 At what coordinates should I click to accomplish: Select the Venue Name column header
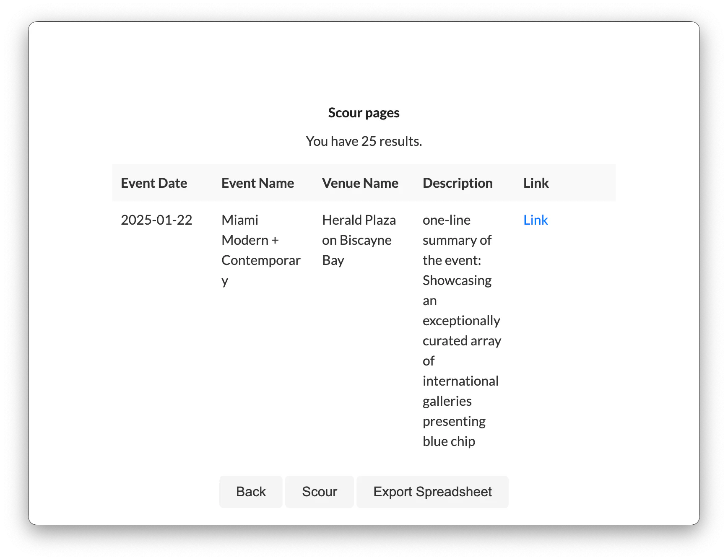tap(360, 183)
